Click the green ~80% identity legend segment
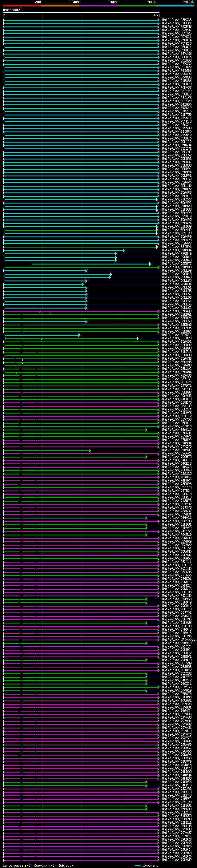197x868 pixels. pyautogui.click(x=137, y=6)
